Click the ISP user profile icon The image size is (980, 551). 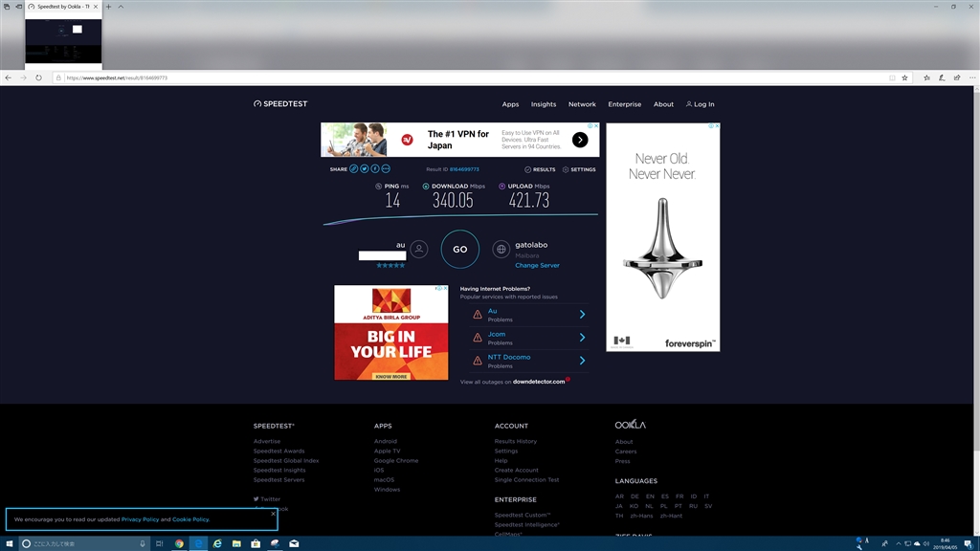pos(419,250)
